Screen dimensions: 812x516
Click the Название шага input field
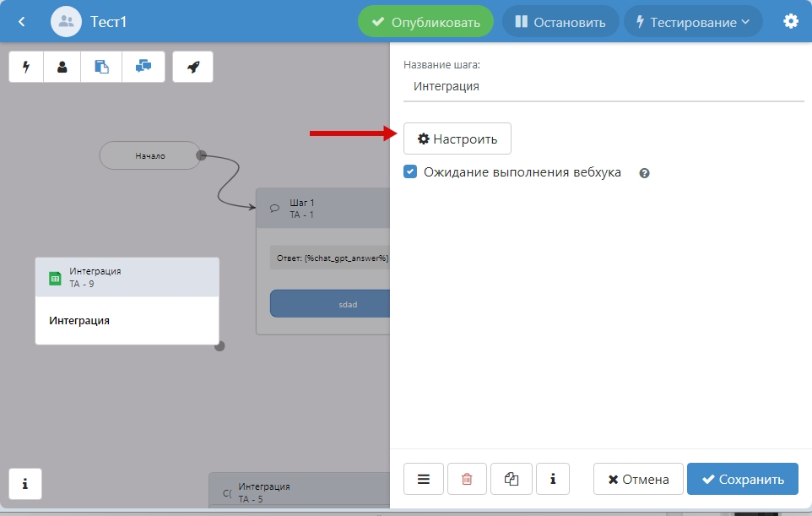coord(604,86)
